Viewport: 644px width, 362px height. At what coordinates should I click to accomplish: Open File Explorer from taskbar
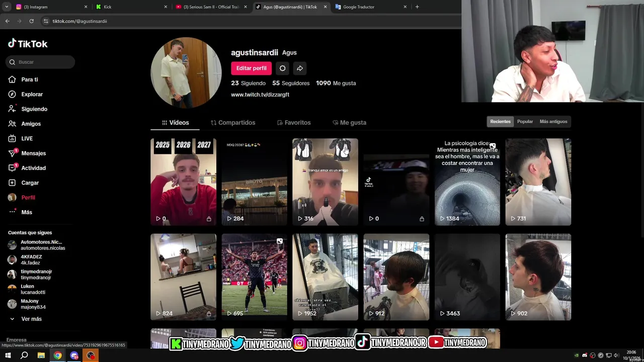pyautogui.click(x=41, y=355)
